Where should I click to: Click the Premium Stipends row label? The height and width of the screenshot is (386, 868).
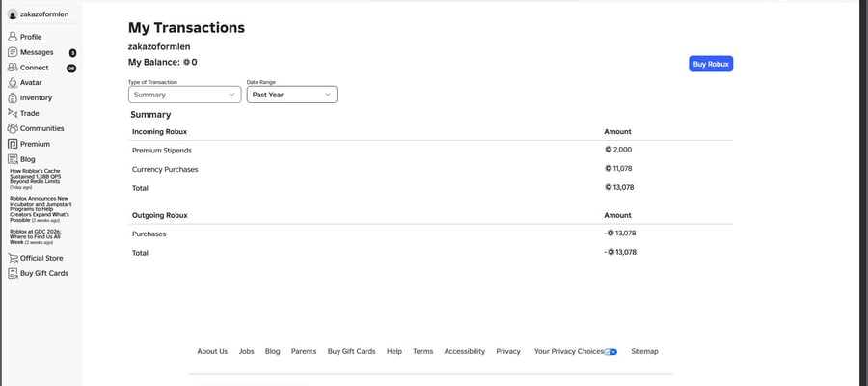tap(162, 151)
